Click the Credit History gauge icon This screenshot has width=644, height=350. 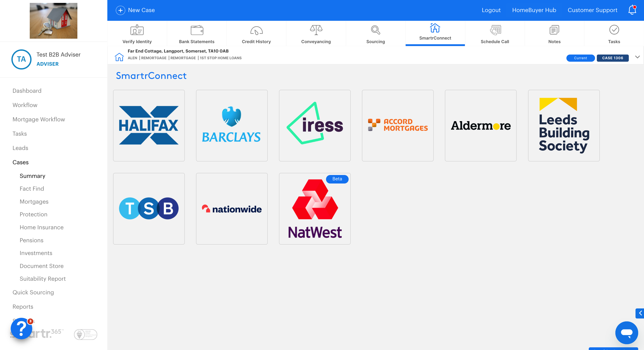[x=256, y=30]
